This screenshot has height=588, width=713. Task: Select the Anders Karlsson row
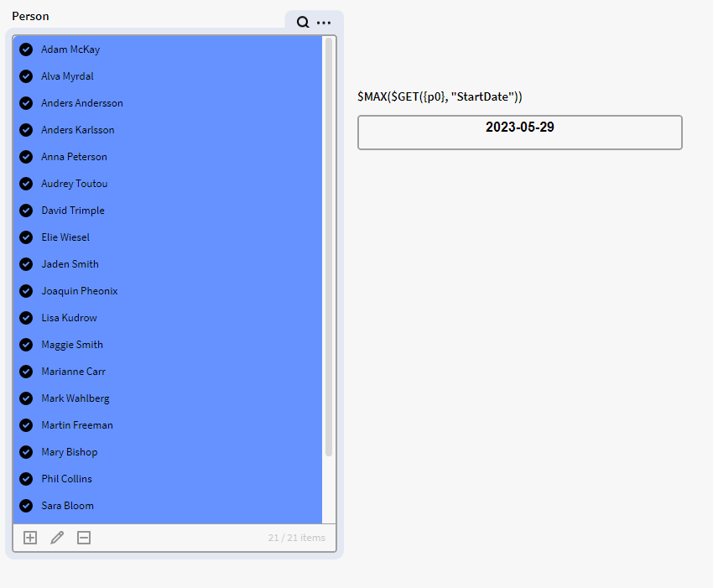click(78, 130)
